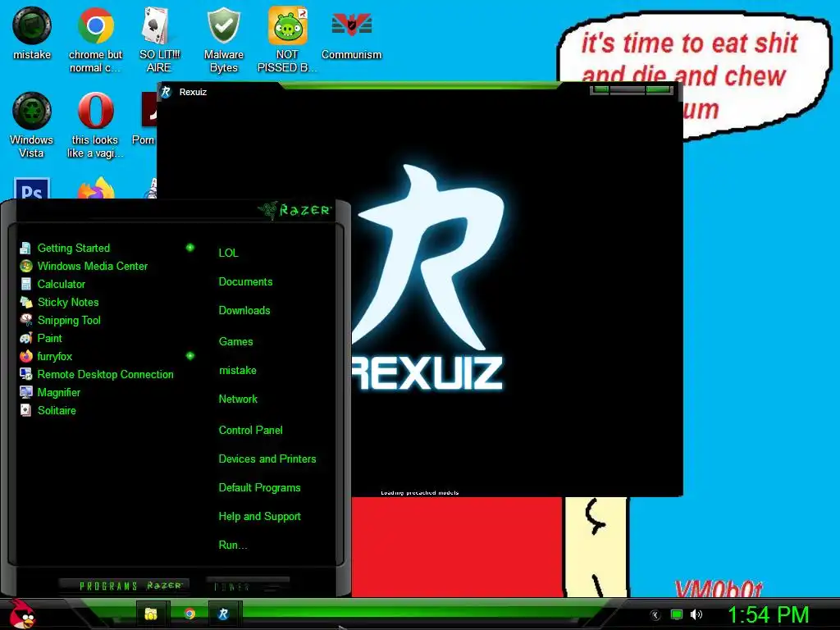
Task: Click the POWER button in start menu
Action: pos(248,586)
